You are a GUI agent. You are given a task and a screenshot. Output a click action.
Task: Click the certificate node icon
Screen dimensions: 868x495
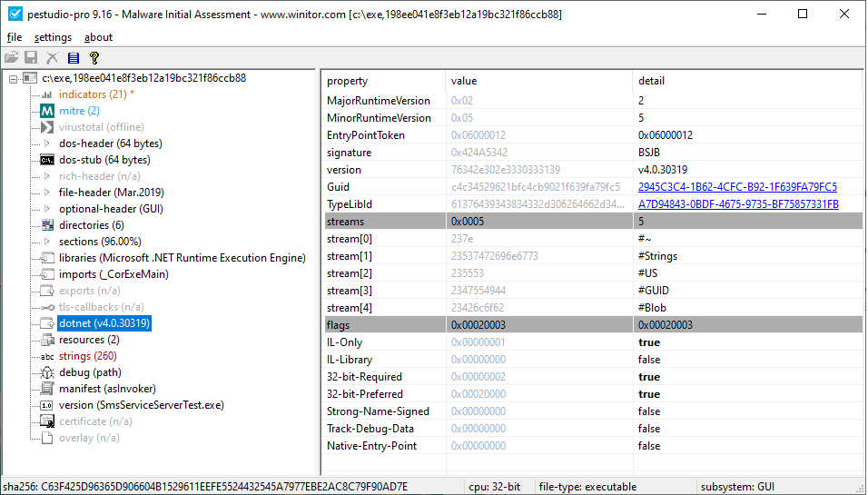(47, 421)
